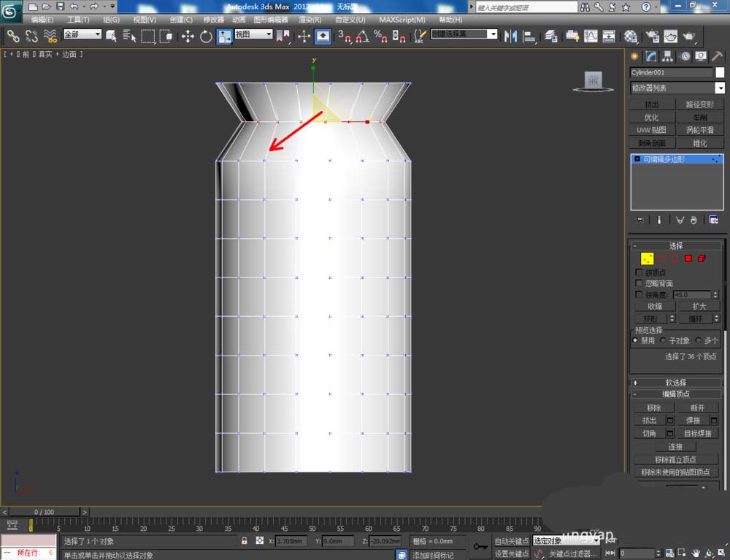Open the Material Editor icon
The width and height of the screenshot is (730, 560).
tap(631, 37)
